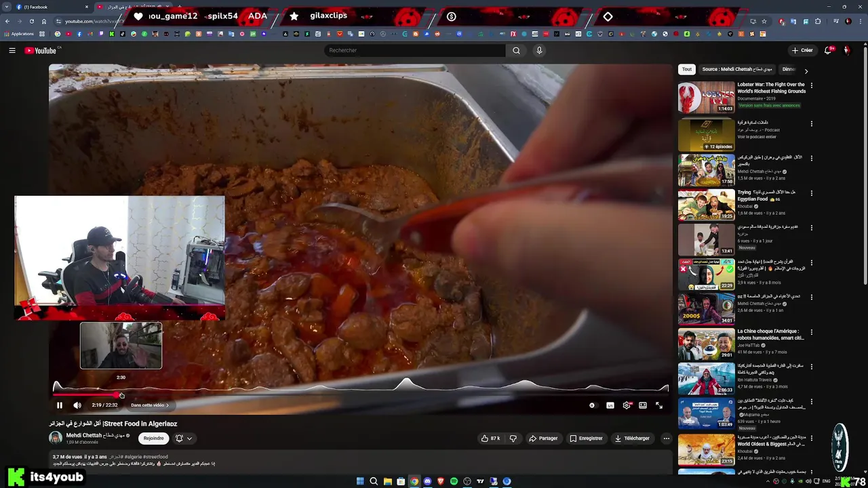Enter fullscreen mode
This screenshot has height=488, width=868.
pyautogui.click(x=659, y=405)
